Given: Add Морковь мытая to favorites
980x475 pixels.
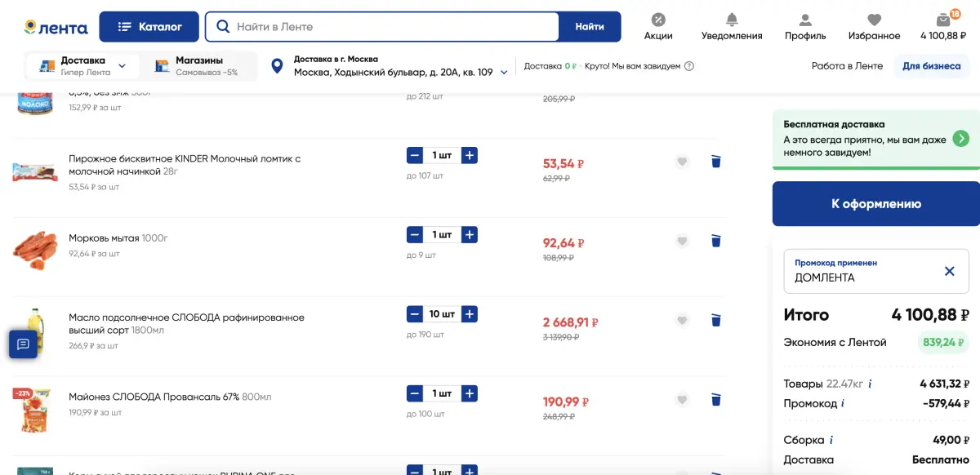Looking at the screenshot, I should [x=683, y=241].
